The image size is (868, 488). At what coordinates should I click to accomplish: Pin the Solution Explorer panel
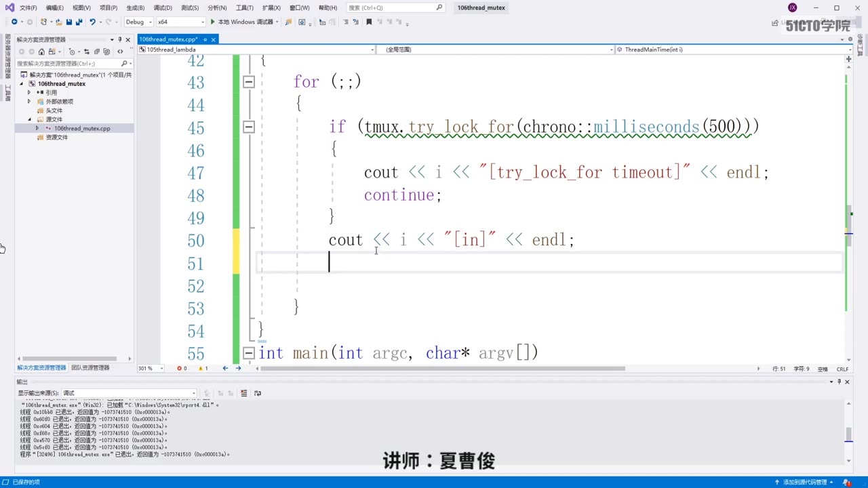(120, 39)
